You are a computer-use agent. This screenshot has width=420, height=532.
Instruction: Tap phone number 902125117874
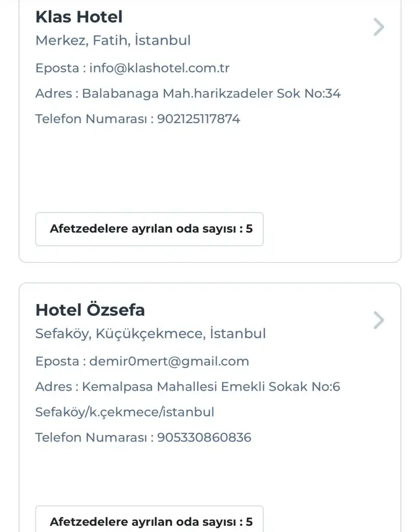click(x=199, y=119)
